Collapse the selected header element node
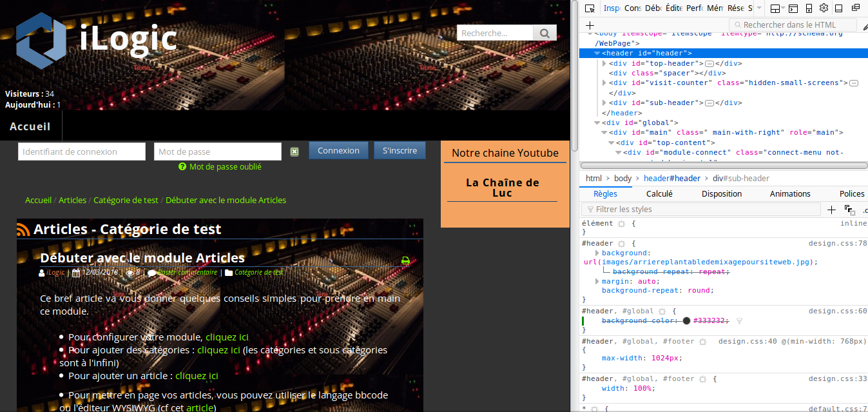The image size is (868, 412). 597,54
